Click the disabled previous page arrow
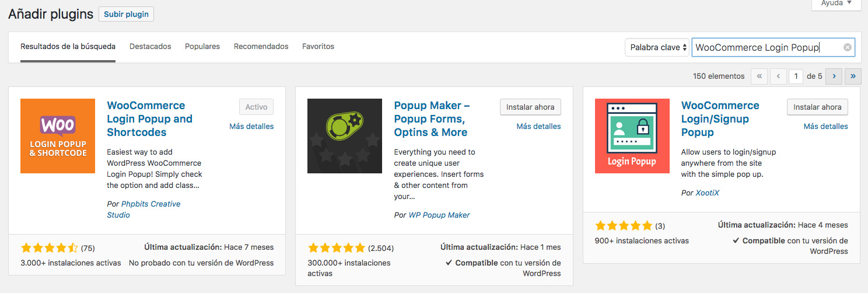The height and width of the screenshot is (293, 868). (x=778, y=76)
